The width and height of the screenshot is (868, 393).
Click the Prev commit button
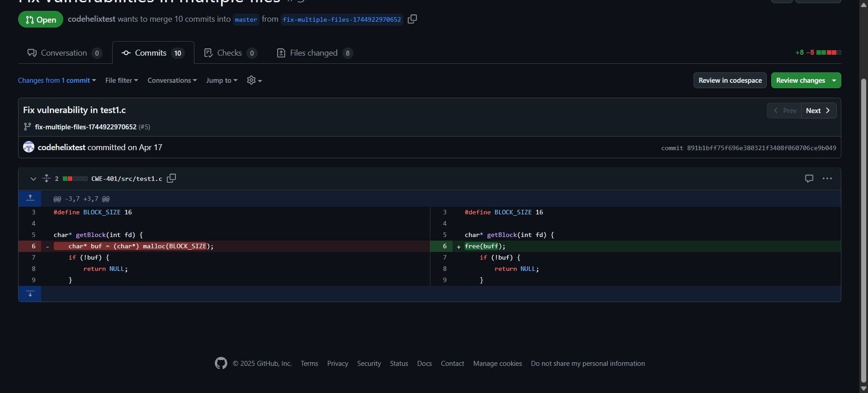[x=784, y=110]
